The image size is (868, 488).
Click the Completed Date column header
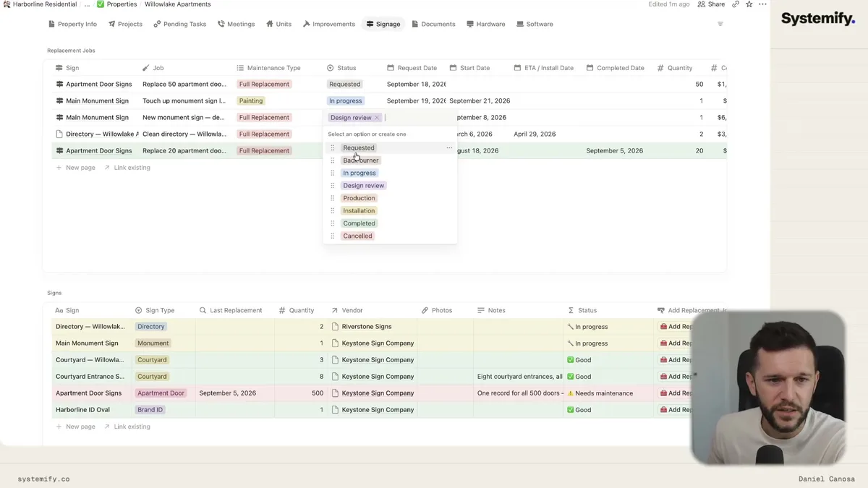click(617, 68)
